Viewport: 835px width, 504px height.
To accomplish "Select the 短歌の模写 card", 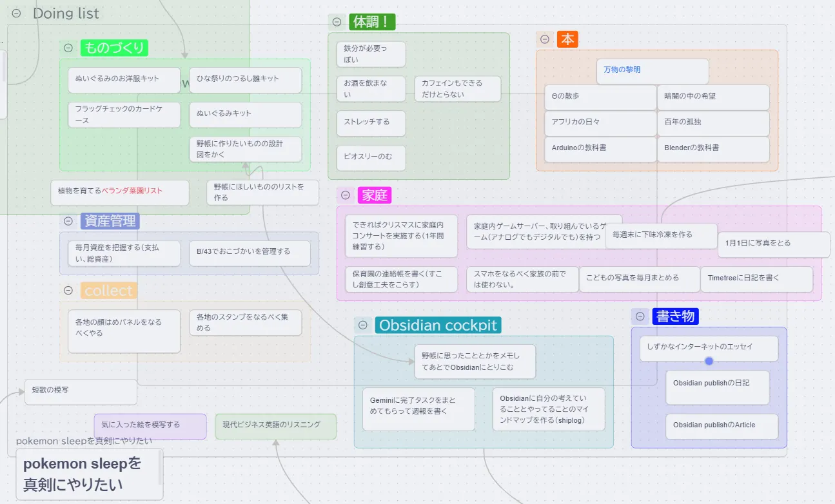I will (81, 392).
